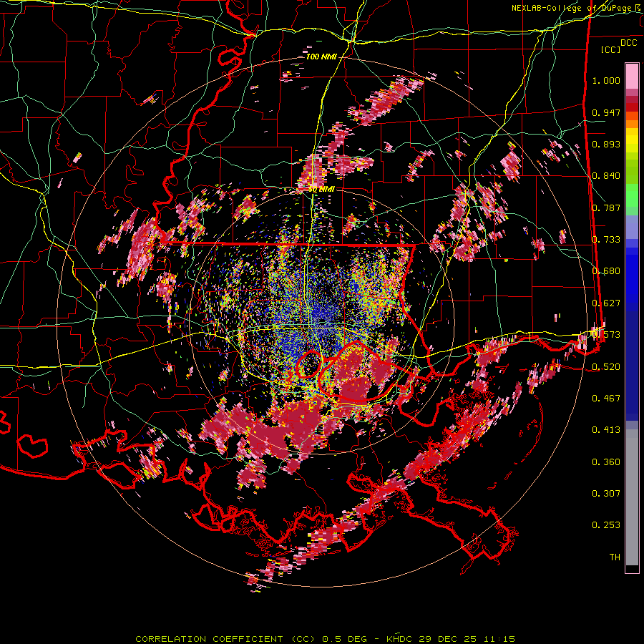Click the 0.787 scale value
The height and width of the screenshot is (644, 644).
click(x=606, y=208)
